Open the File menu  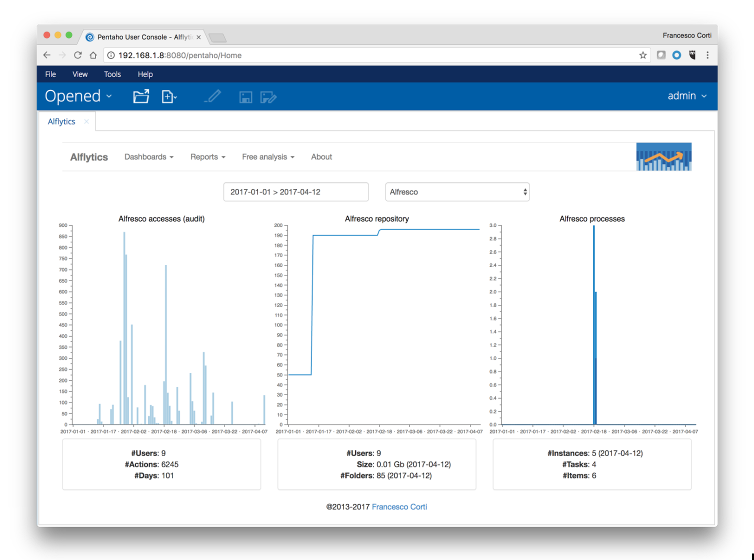(50, 74)
